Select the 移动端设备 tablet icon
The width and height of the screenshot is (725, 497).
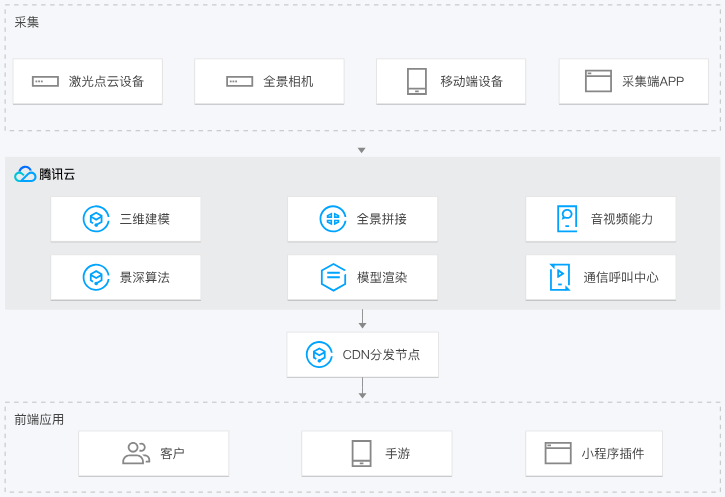pos(417,81)
